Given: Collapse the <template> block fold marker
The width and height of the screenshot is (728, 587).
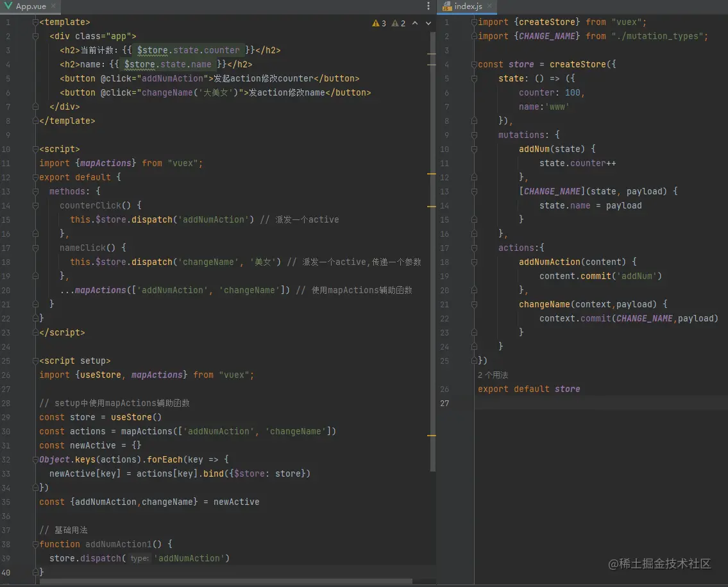Looking at the screenshot, I should pyautogui.click(x=35, y=22).
